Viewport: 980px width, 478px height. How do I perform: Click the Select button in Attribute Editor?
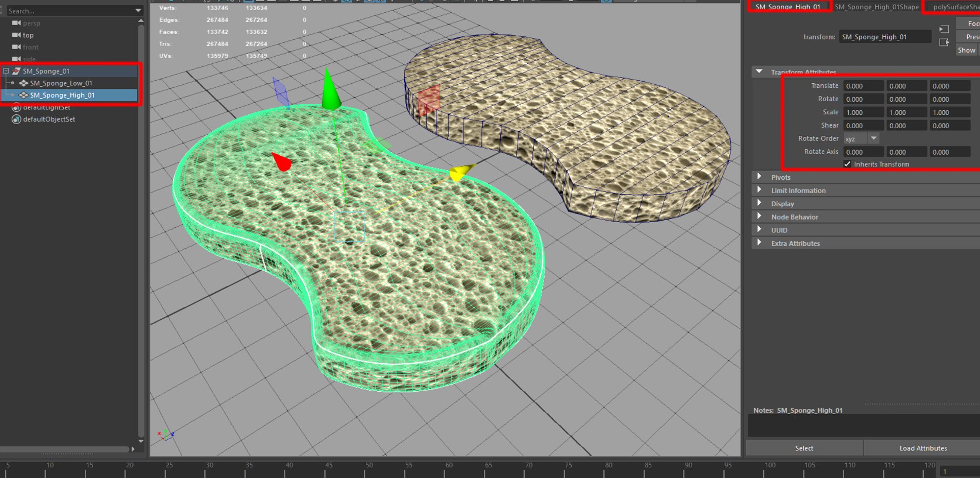(x=804, y=448)
